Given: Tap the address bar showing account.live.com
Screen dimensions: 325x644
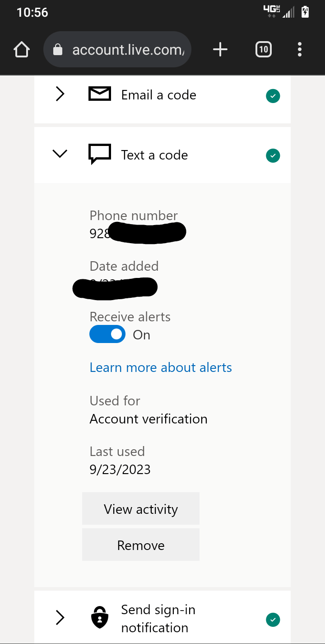Looking at the screenshot, I should pyautogui.click(x=126, y=49).
